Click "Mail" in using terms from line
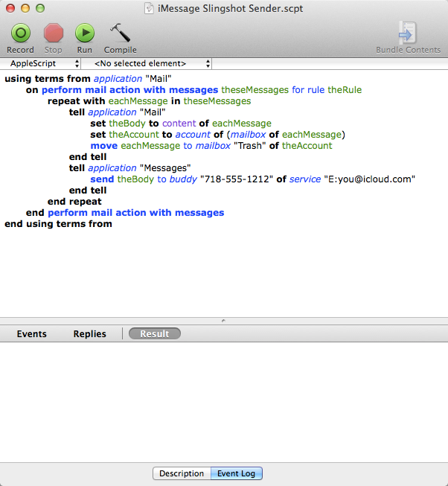 point(159,79)
